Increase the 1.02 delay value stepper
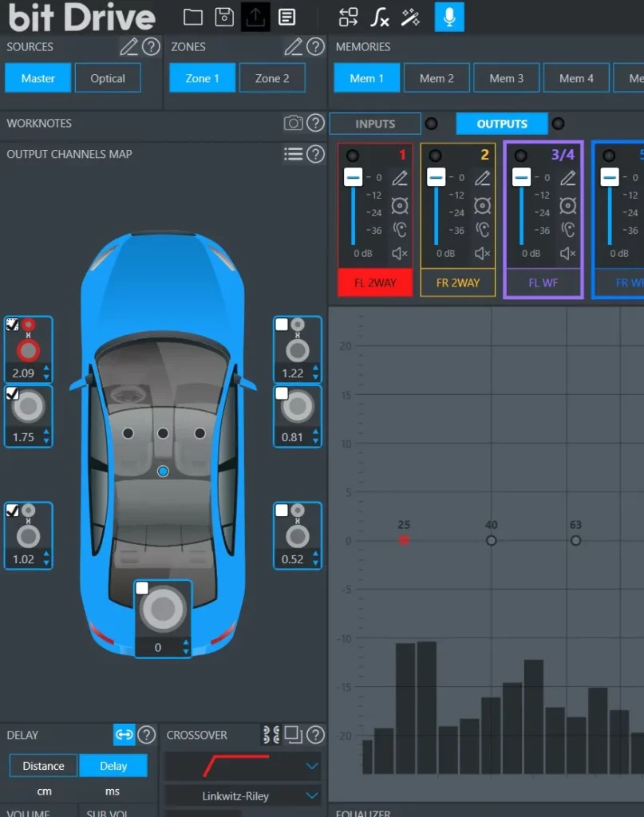This screenshot has height=817, width=644. 46,555
